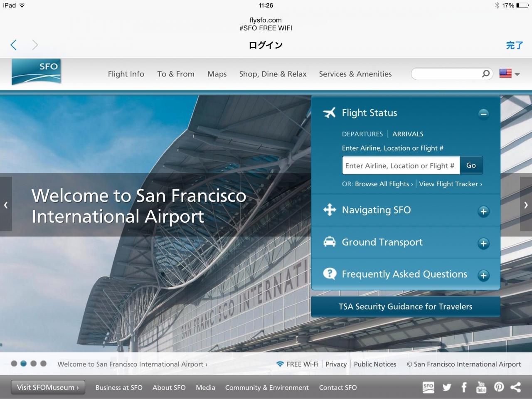Open the Maps menu
Screen dimensions: 532x399
click(217, 74)
